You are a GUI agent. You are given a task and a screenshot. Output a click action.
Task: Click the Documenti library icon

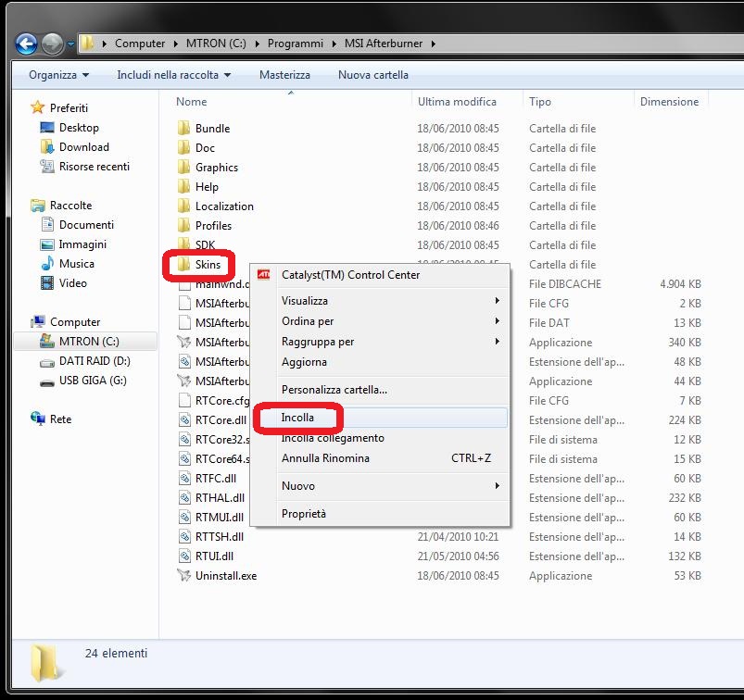(47, 224)
